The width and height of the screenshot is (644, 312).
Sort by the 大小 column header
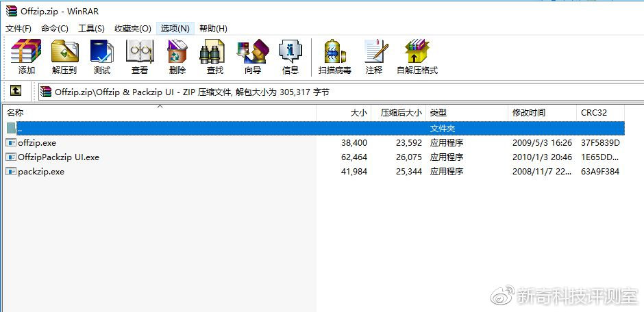click(344, 113)
